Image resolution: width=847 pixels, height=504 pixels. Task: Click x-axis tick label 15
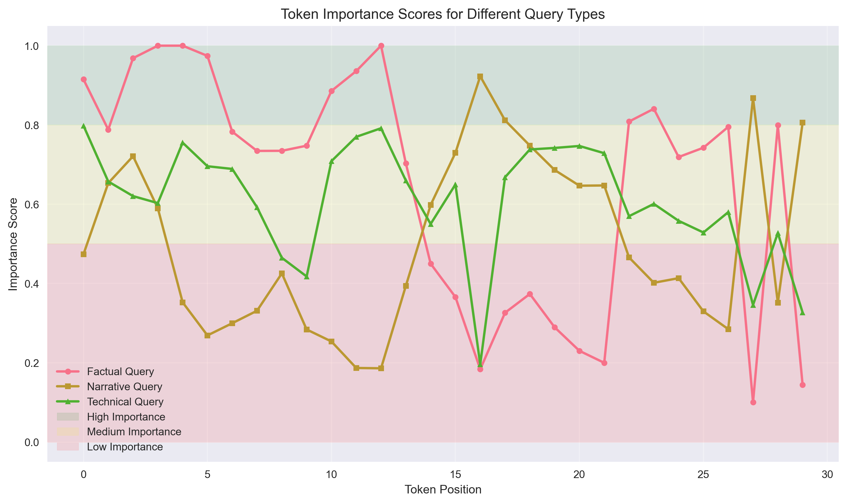coord(455,474)
